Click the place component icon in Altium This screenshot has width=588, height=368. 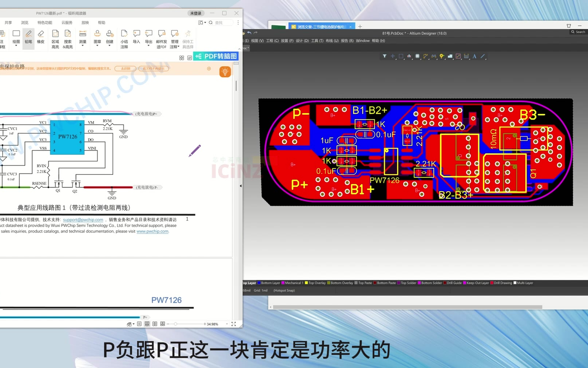(x=417, y=56)
